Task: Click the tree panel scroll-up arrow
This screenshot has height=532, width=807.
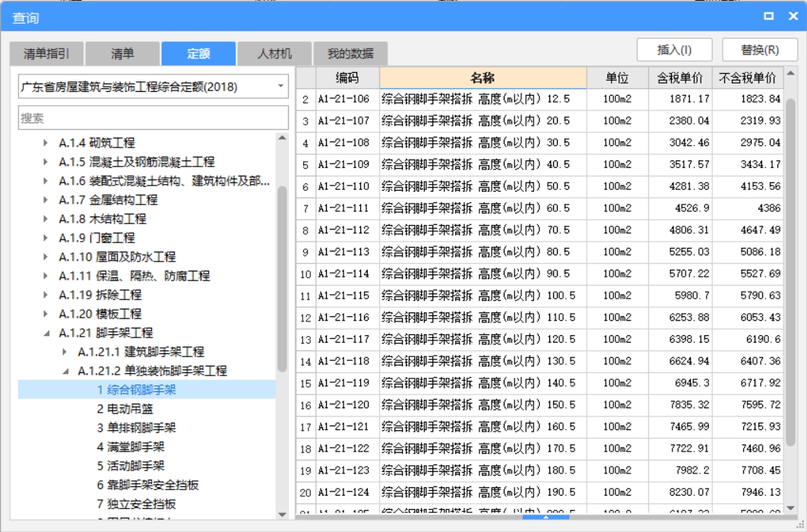Action: [x=282, y=138]
